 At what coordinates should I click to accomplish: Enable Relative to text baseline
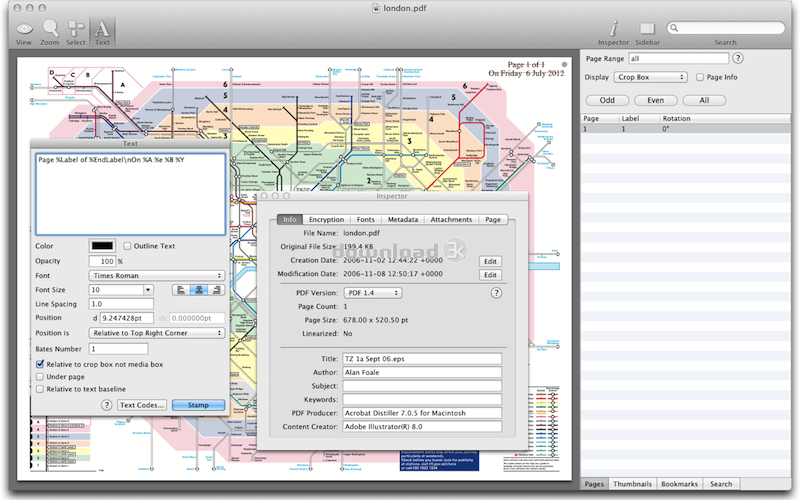(40, 389)
